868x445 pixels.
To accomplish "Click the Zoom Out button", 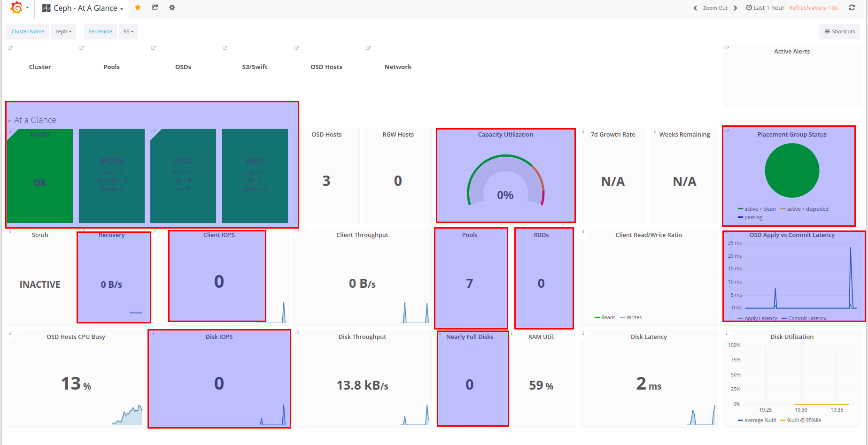I will click(x=715, y=8).
